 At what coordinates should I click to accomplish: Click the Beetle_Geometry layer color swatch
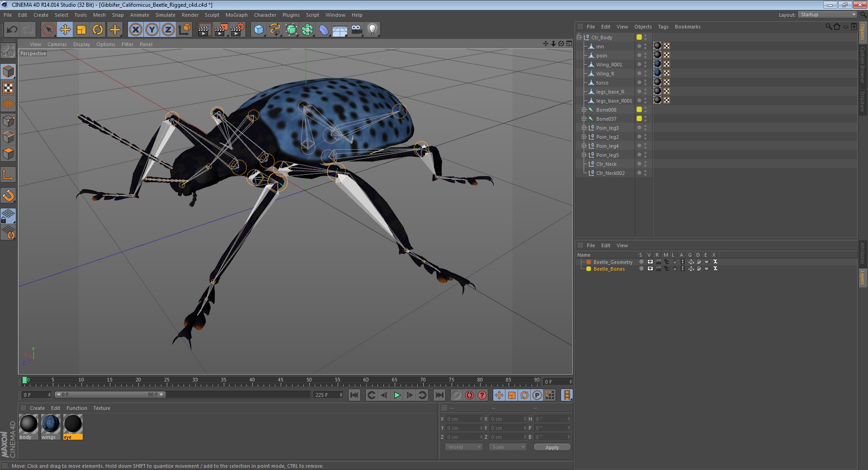coord(589,262)
